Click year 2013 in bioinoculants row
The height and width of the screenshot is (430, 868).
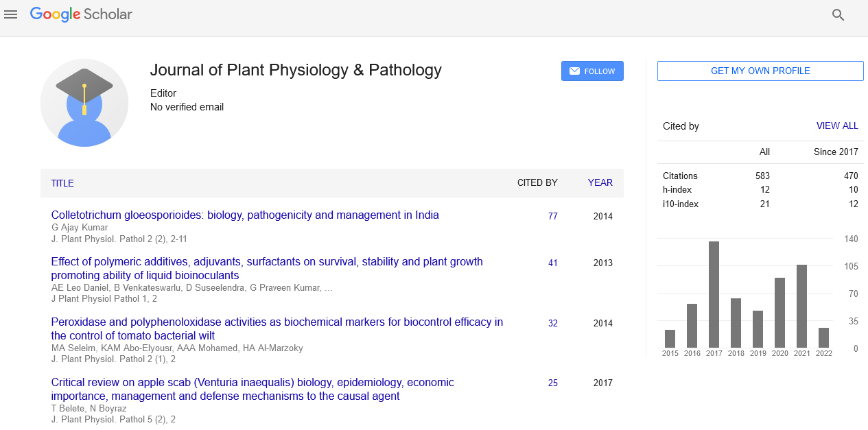coord(603,263)
